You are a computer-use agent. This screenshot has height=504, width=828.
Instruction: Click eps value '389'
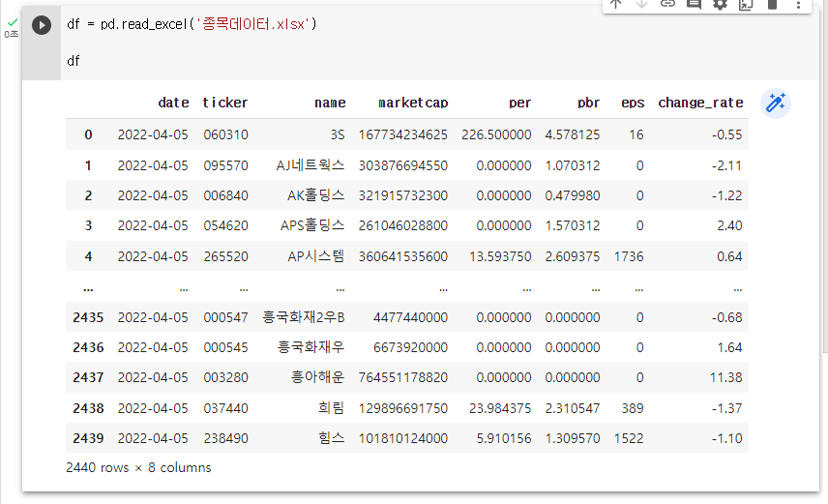(633, 408)
